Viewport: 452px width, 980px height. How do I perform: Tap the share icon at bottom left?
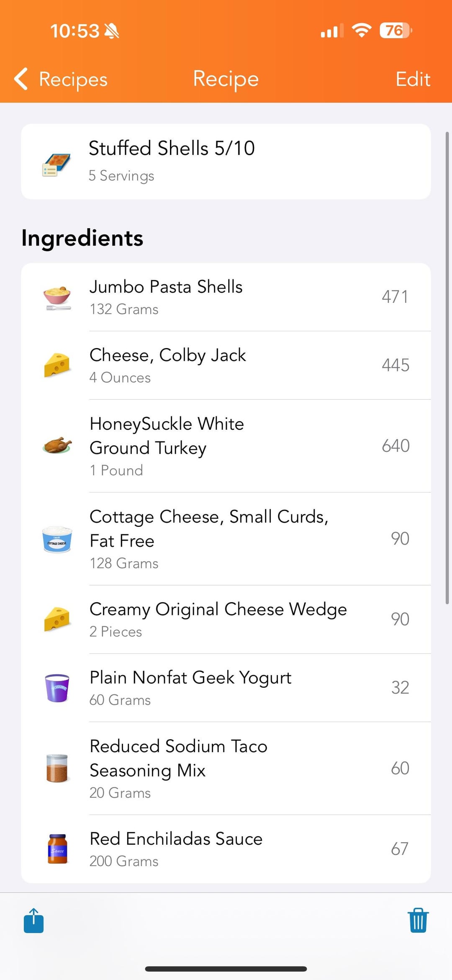(x=34, y=921)
